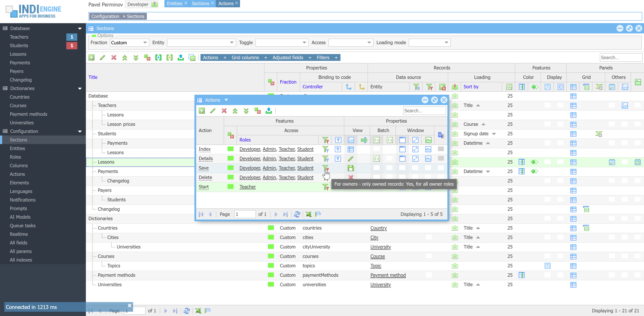This screenshot has height=316, width=644.
Task: Click the Excel export icon in Actions popup footer
Action: coord(308,214)
